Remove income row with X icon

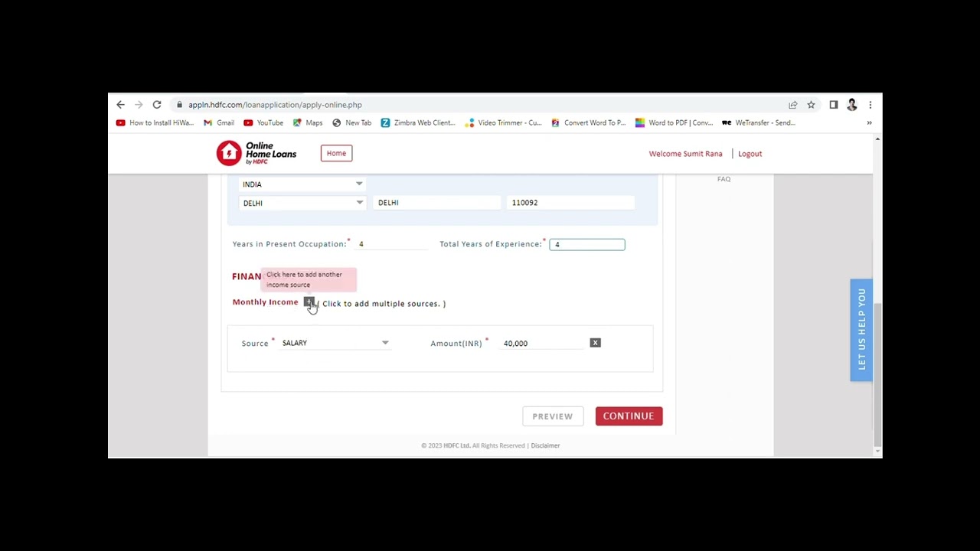pos(595,343)
